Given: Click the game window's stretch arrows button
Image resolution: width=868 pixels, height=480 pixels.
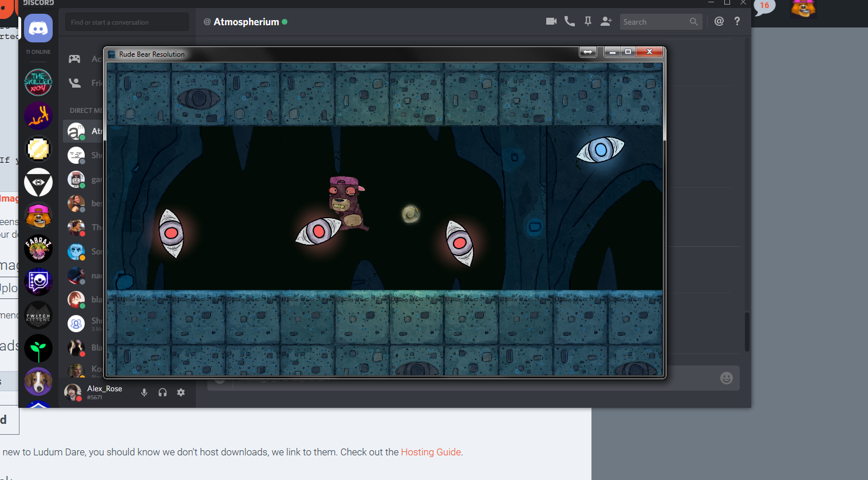Looking at the screenshot, I should 587,52.
